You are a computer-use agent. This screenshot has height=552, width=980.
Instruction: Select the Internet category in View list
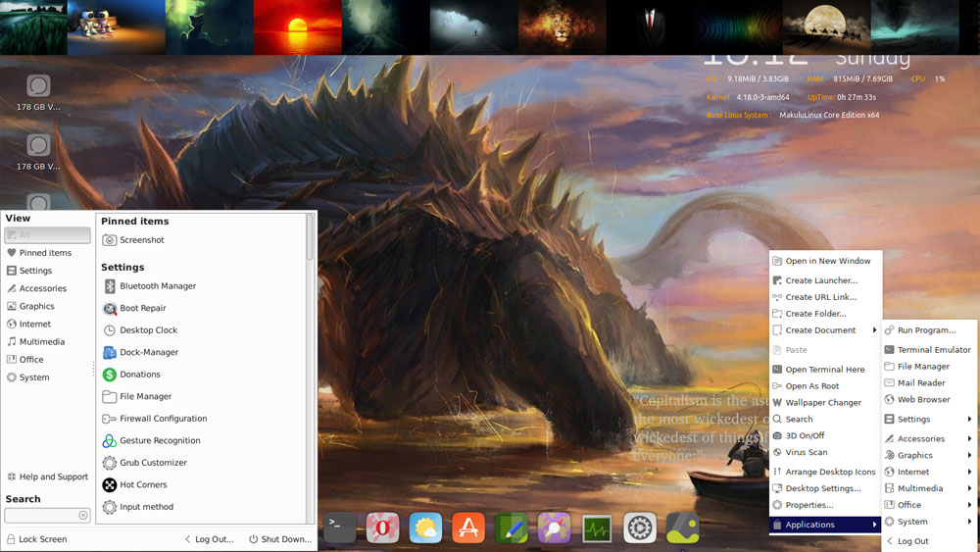click(x=47, y=324)
